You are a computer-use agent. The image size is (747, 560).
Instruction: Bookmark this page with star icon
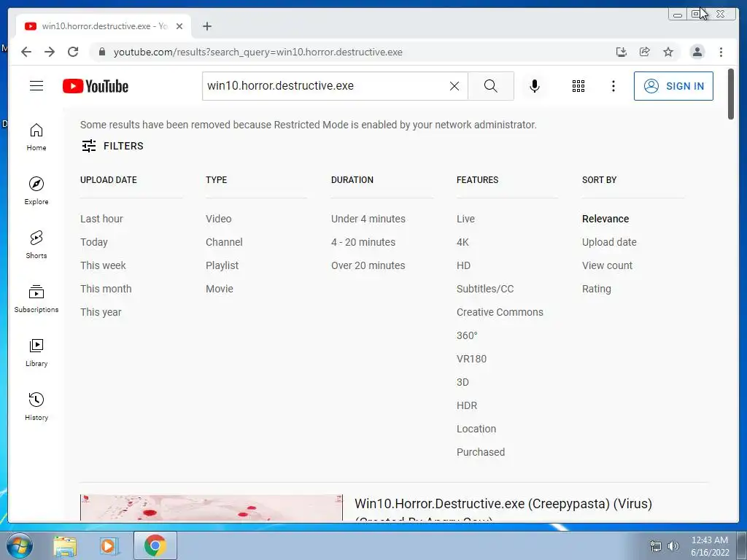(668, 52)
